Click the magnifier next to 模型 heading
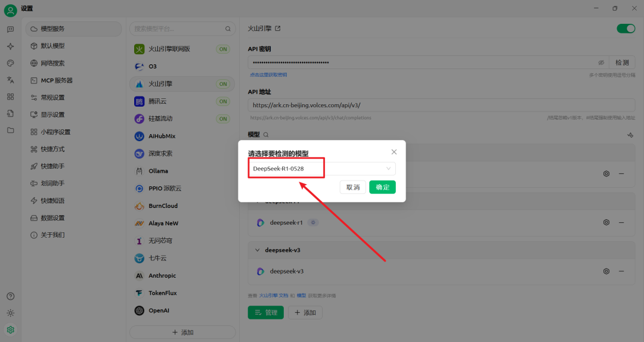Viewport: 644px width, 342px height. 266,135
